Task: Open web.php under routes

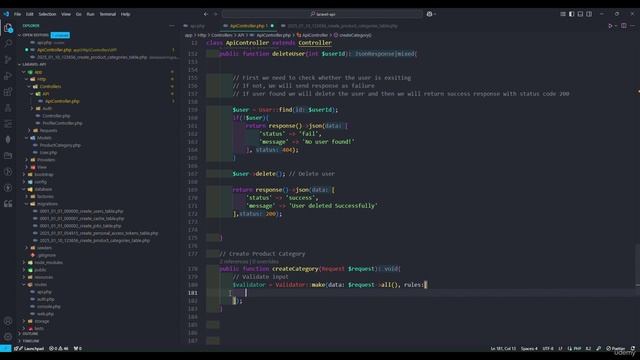Action: click(45, 314)
